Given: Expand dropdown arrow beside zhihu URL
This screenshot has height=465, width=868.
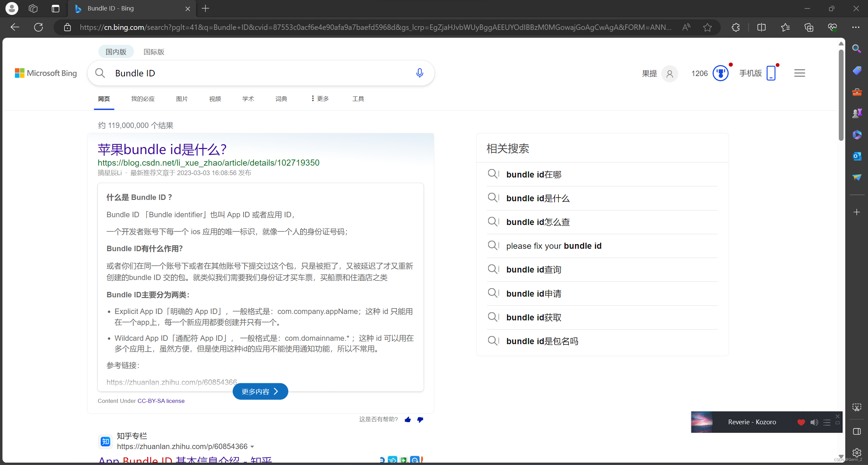Looking at the screenshot, I should point(252,447).
